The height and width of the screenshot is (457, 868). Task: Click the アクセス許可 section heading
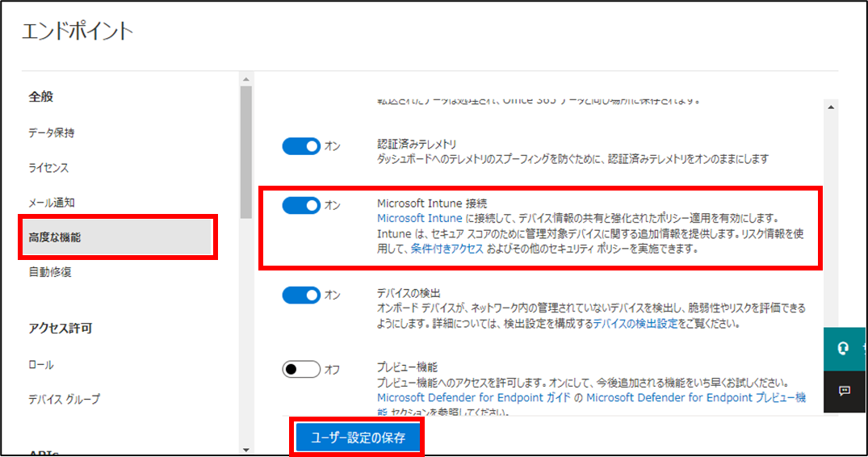[61, 328]
